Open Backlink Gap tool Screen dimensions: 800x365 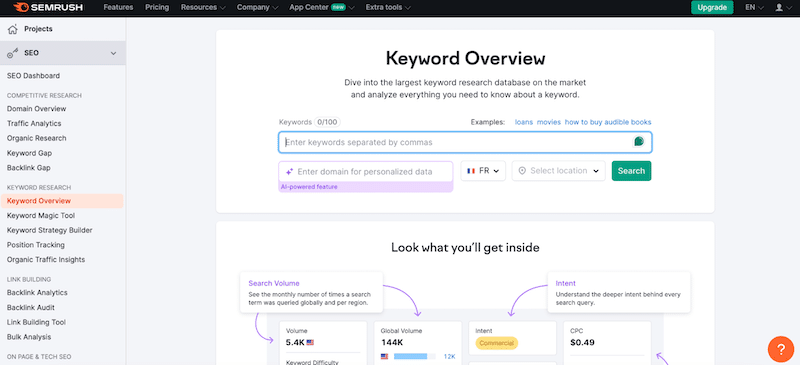[x=29, y=168]
